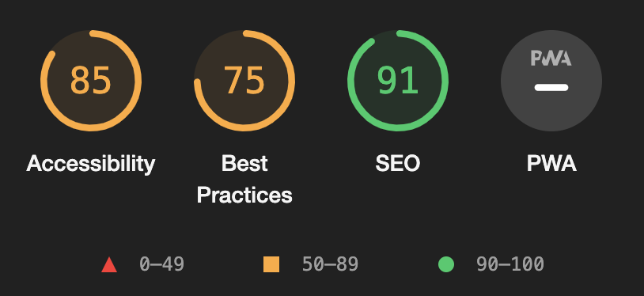Select the SEO score gauge showing 91

pos(398,81)
